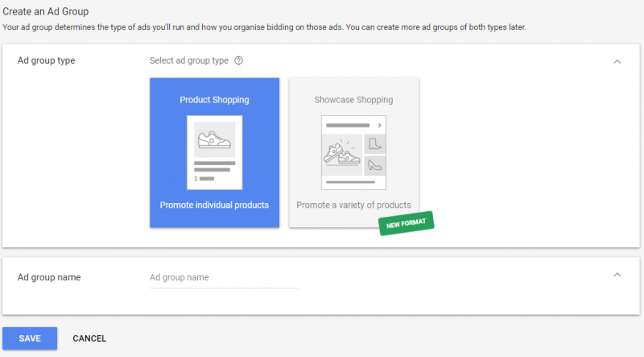Click the high heel icon in Showcase illustration
The image size is (644, 357).
[374, 166]
